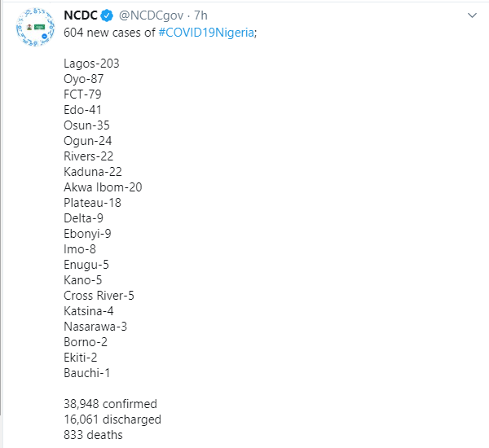Image resolution: width=489 pixels, height=448 pixels.
Task: Click the '833 deaths' text
Action: point(93,435)
